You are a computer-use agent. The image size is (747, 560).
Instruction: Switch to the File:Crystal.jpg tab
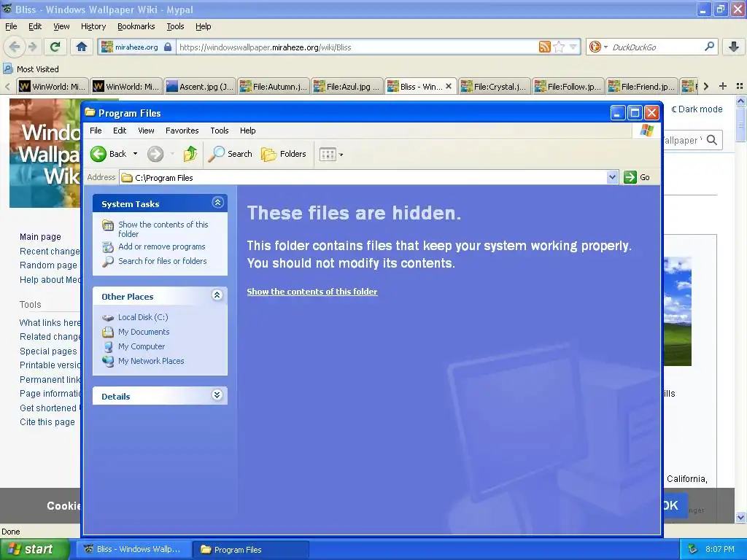pyautogui.click(x=495, y=86)
